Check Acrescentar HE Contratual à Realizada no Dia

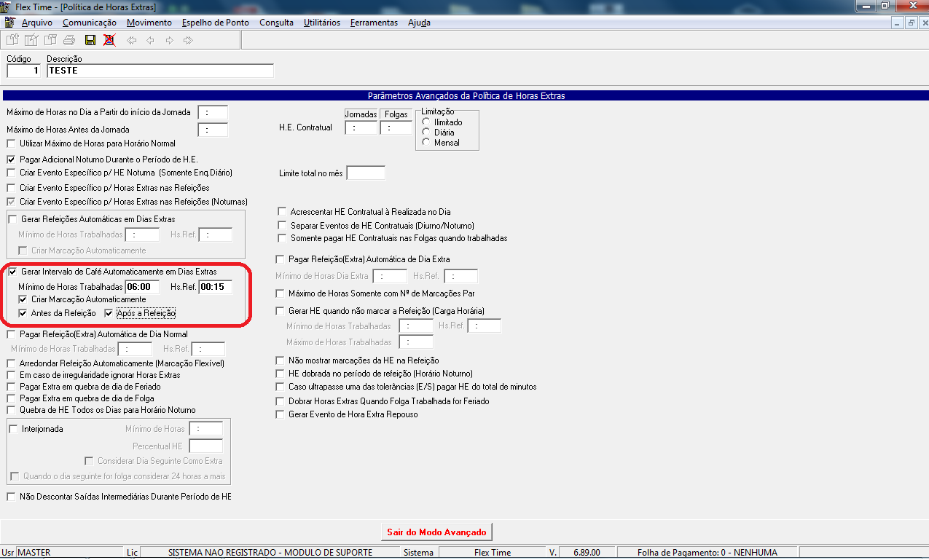[283, 212]
